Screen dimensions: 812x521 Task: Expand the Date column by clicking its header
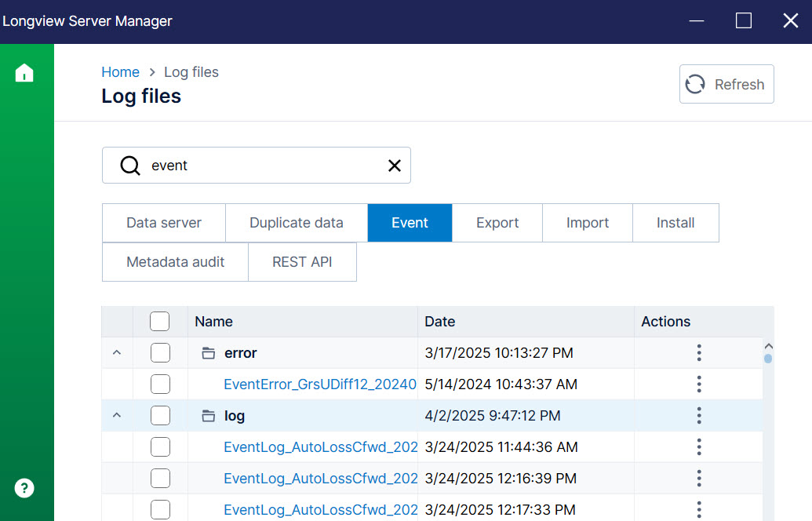440,321
